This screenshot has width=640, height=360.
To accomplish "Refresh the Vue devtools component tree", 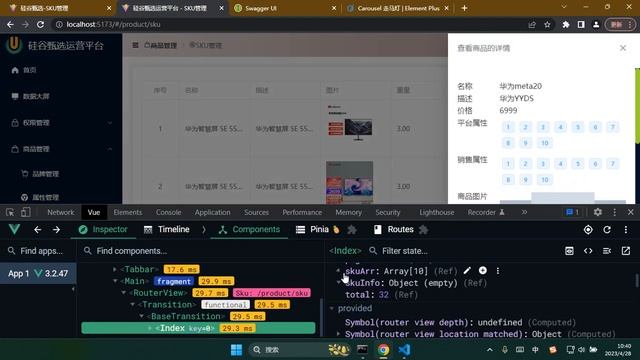I will pyautogui.click(x=607, y=230).
